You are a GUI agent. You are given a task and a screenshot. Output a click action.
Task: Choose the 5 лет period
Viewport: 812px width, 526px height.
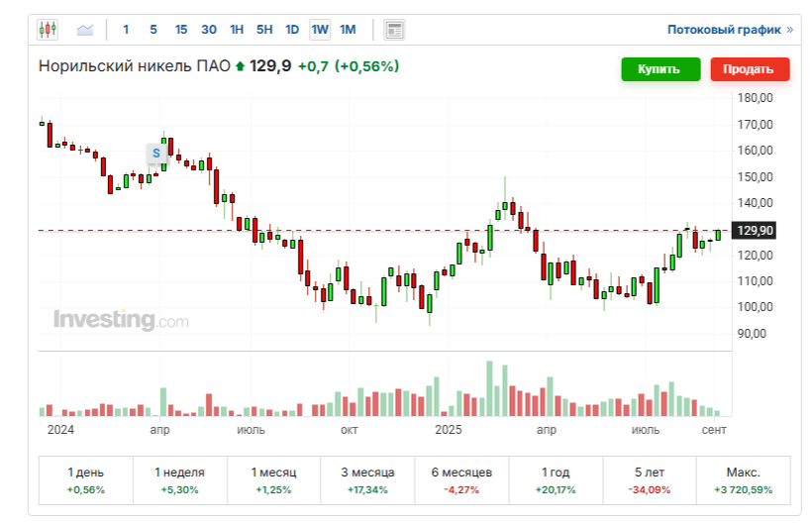tap(650, 480)
